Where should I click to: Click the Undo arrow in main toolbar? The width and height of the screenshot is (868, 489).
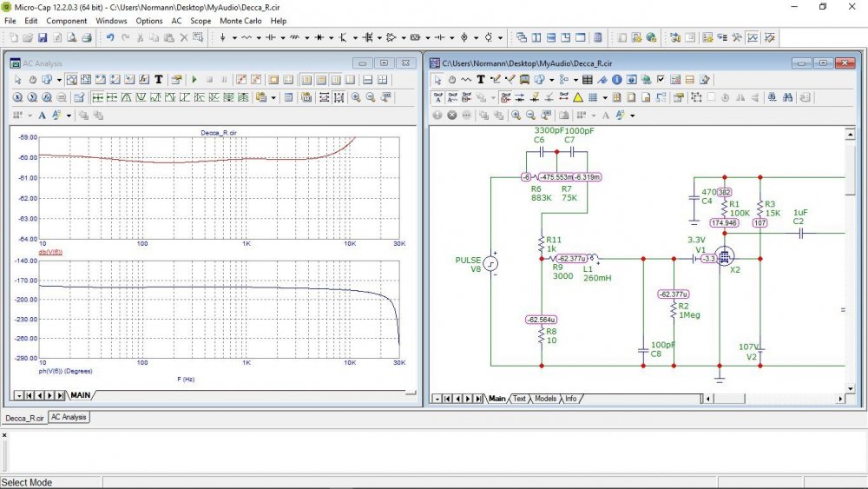[x=110, y=38]
